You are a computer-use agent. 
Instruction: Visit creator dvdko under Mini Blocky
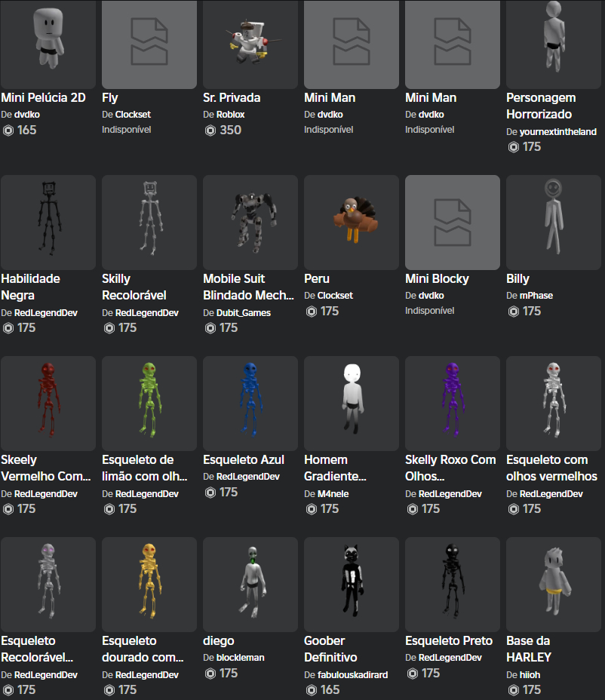pyautogui.click(x=431, y=296)
